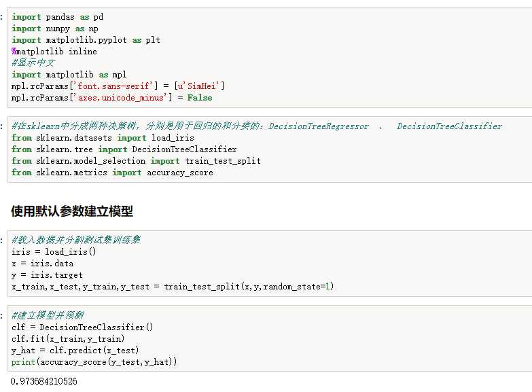This screenshot has width=532, height=392.
Task: Click the font.sans-serif rcParams line
Action: coord(118,86)
